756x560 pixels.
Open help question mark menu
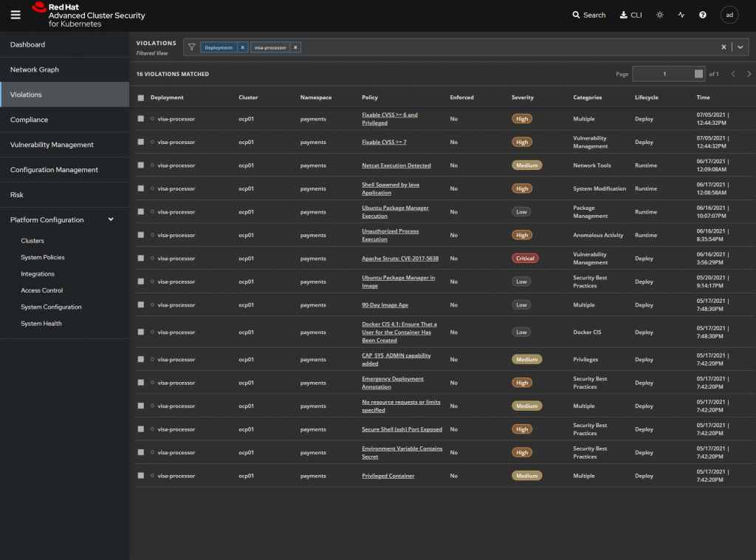point(703,15)
